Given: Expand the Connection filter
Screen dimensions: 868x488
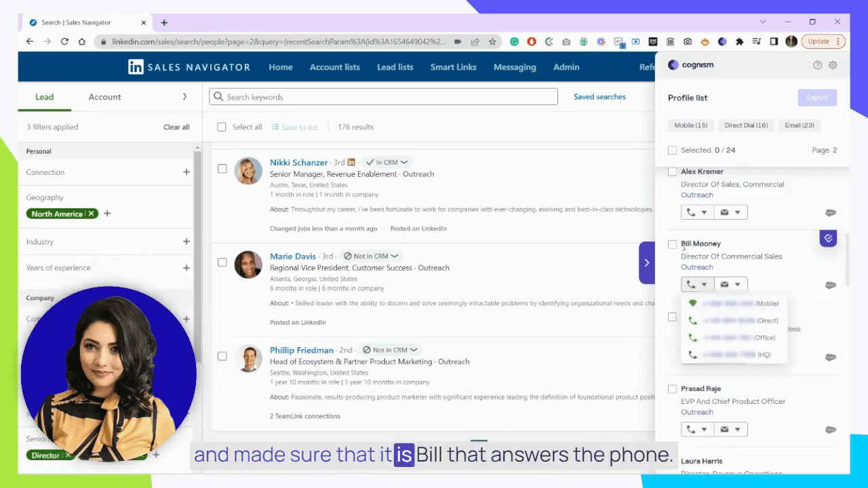Looking at the screenshot, I should coord(186,172).
